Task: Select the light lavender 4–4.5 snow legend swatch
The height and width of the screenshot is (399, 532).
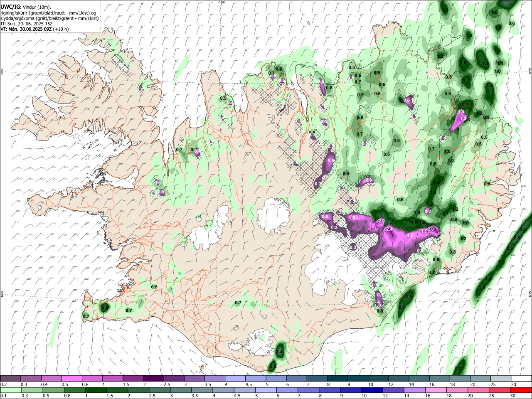Action: tap(235, 379)
